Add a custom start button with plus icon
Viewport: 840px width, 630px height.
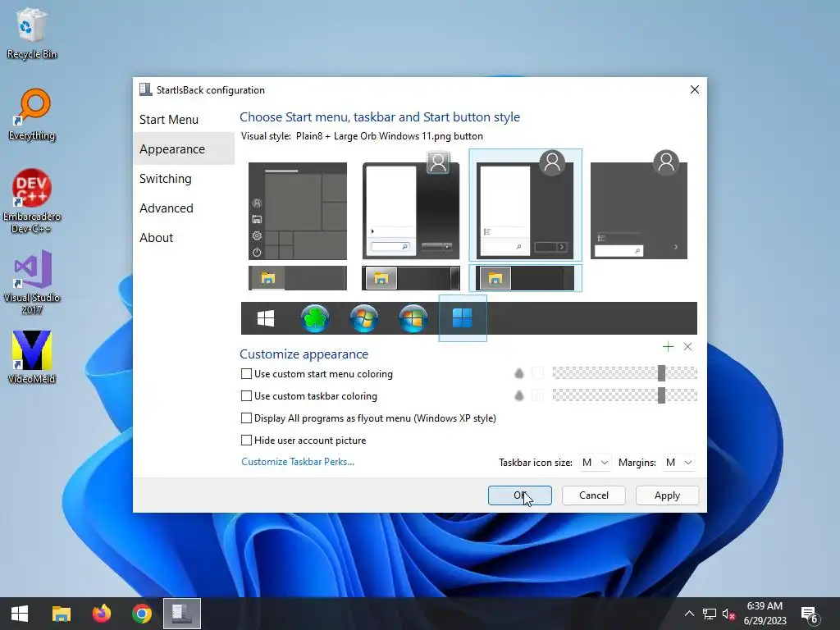click(x=668, y=347)
